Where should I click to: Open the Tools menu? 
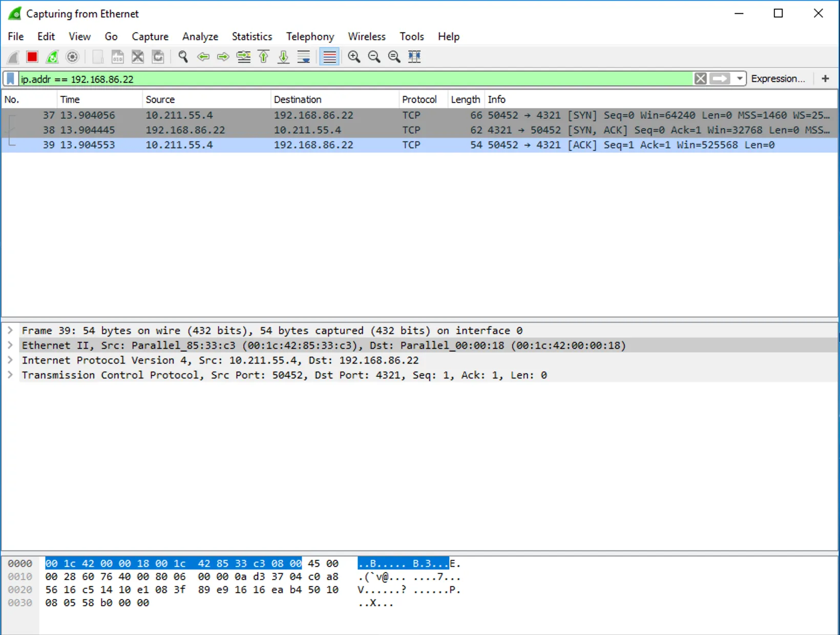(x=412, y=36)
